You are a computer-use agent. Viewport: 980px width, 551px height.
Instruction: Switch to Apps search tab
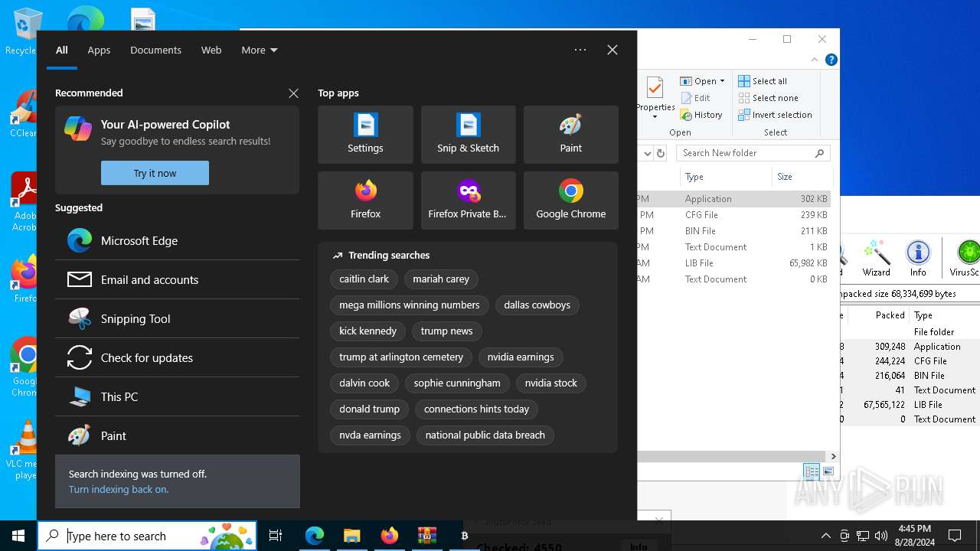[99, 50]
